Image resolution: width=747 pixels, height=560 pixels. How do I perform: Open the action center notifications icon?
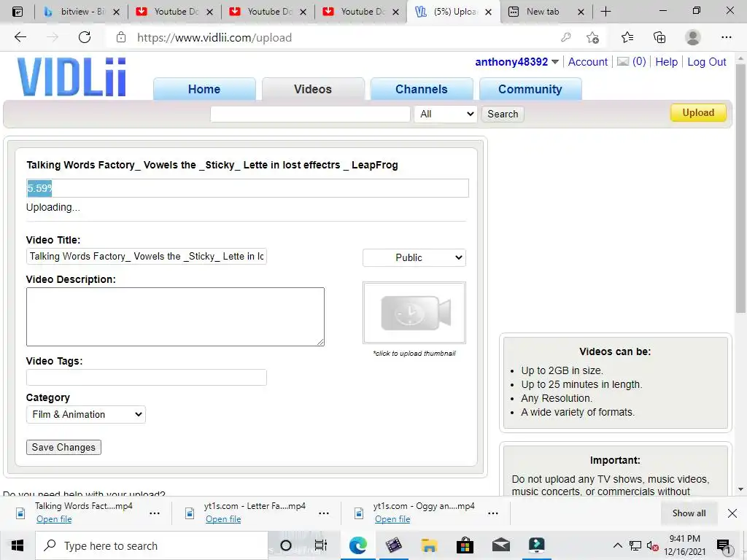point(724,546)
